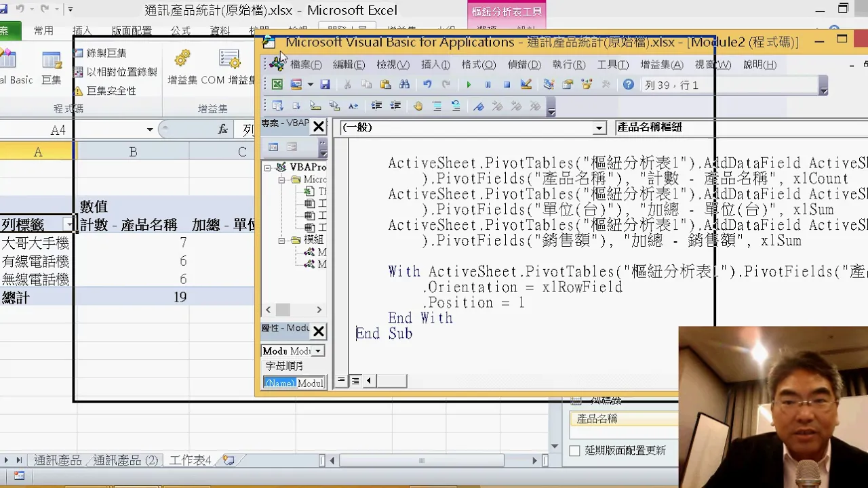The height and width of the screenshot is (488, 868).
Task: Click Comment Block icon in Edit toolbar
Action: point(437,106)
